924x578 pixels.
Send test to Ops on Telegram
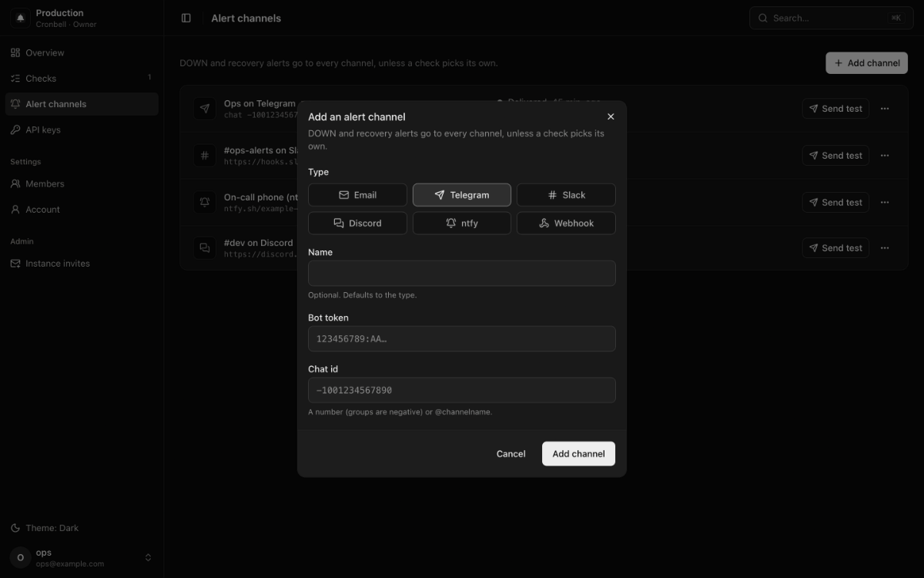[835, 109]
